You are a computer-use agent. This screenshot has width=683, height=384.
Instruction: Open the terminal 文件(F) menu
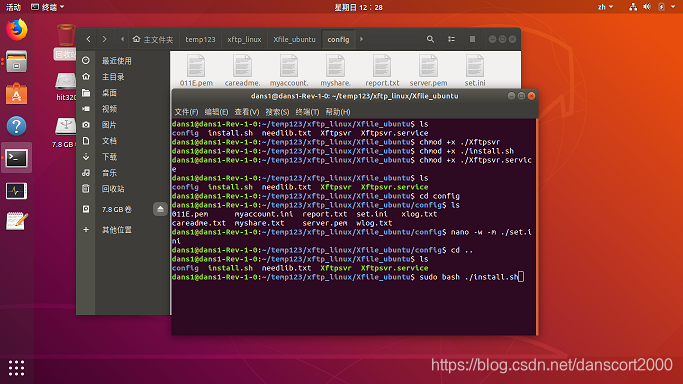[186, 112]
